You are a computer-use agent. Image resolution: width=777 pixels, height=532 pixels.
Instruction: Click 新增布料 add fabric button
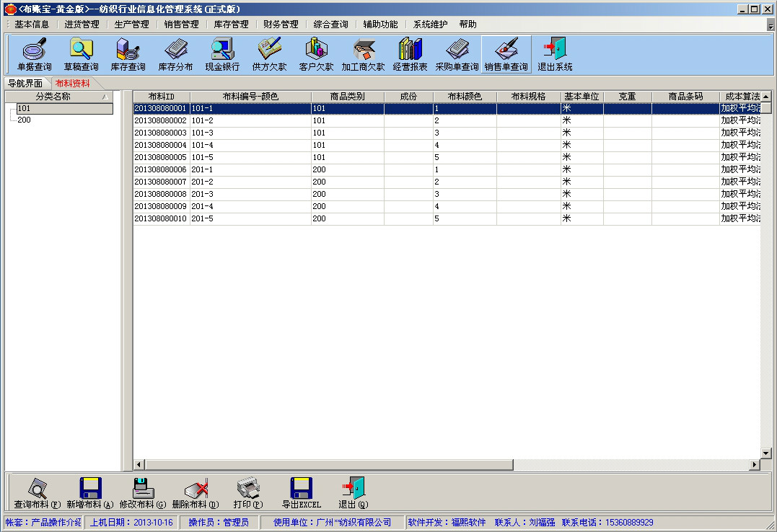pos(90,493)
